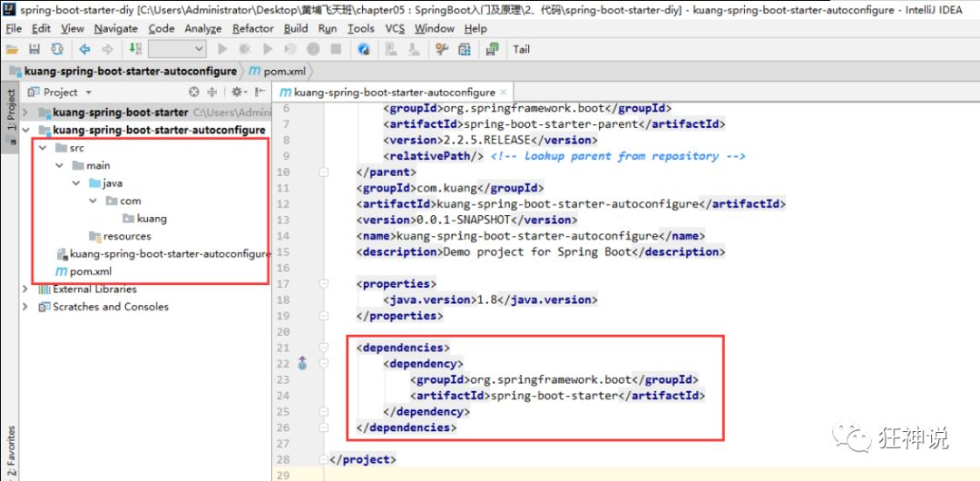Click the Save All disk icon

(34, 49)
